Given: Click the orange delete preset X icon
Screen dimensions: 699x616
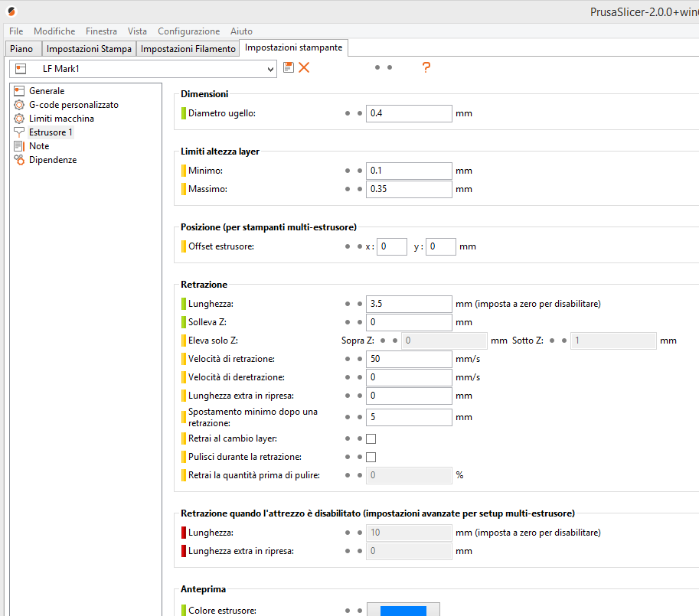Looking at the screenshot, I should coord(304,67).
